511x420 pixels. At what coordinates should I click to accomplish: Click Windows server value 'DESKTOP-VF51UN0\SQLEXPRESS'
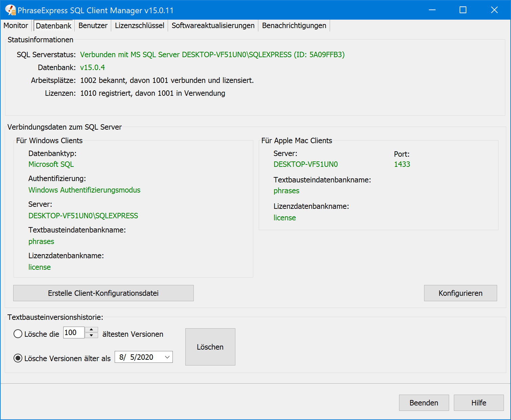pyautogui.click(x=83, y=216)
